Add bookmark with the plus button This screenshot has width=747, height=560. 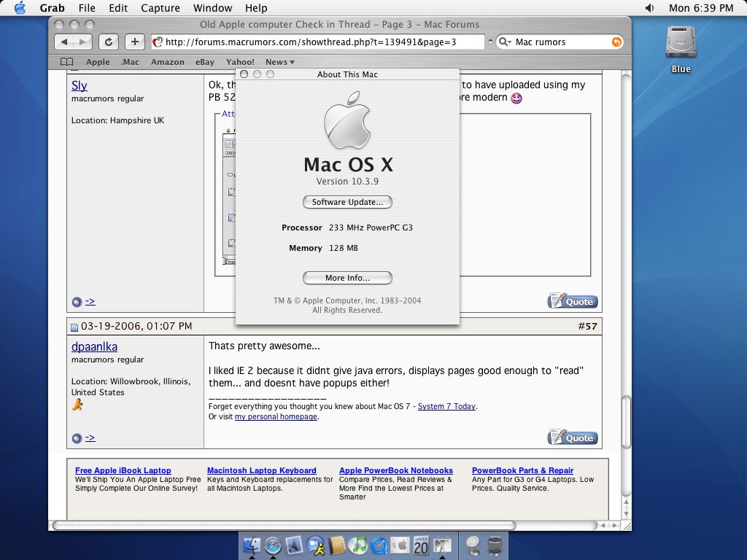tap(135, 42)
